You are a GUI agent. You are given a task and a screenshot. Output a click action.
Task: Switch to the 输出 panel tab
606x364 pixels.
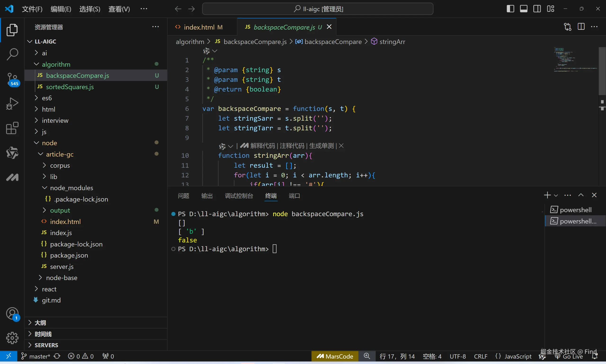click(207, 196)
